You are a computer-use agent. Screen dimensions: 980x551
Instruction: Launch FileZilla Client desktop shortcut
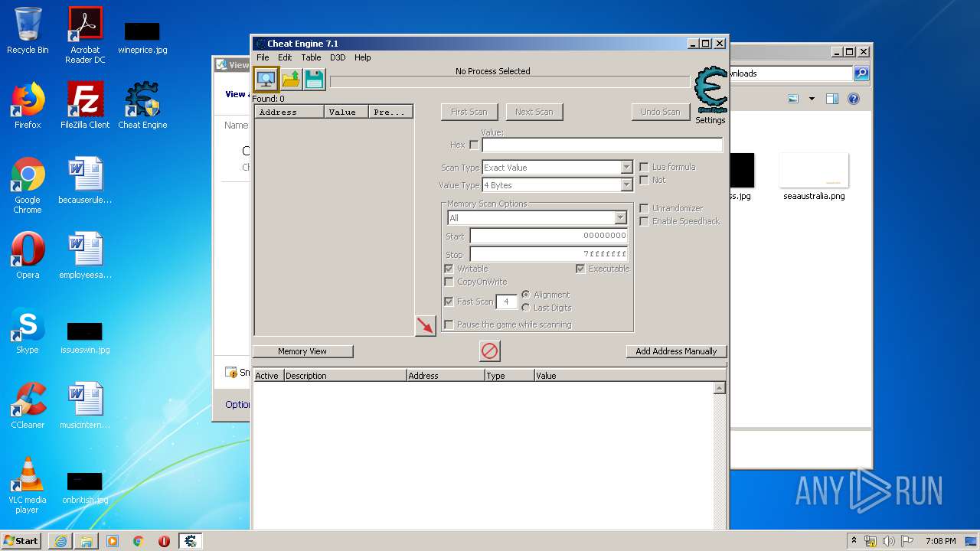tap(85, 106)
